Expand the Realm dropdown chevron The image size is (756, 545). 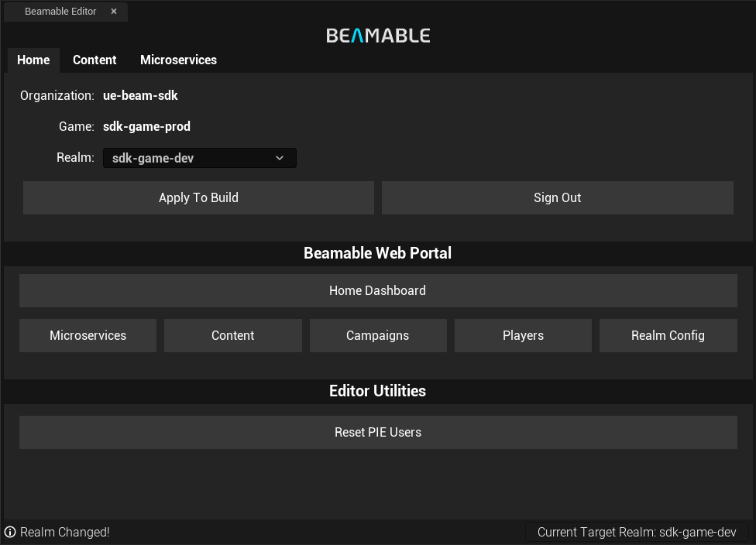[x=280, y=158]
